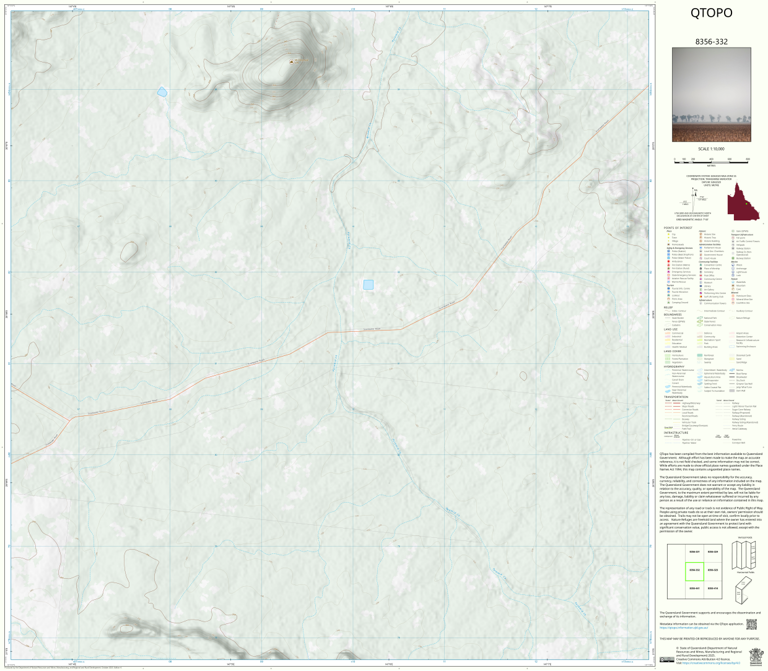The width and height of the screenshot is (768, 671).
Task: Click the HYDROGRAPHY legend heading
Action: [x=674, y=366]
